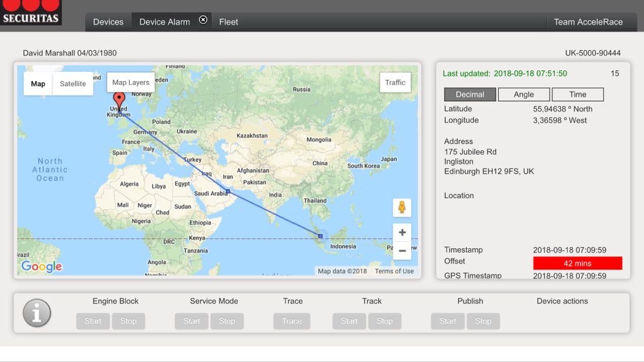644x362 pixels.
Task: Zoom out the map with minus
Action: 402,251
